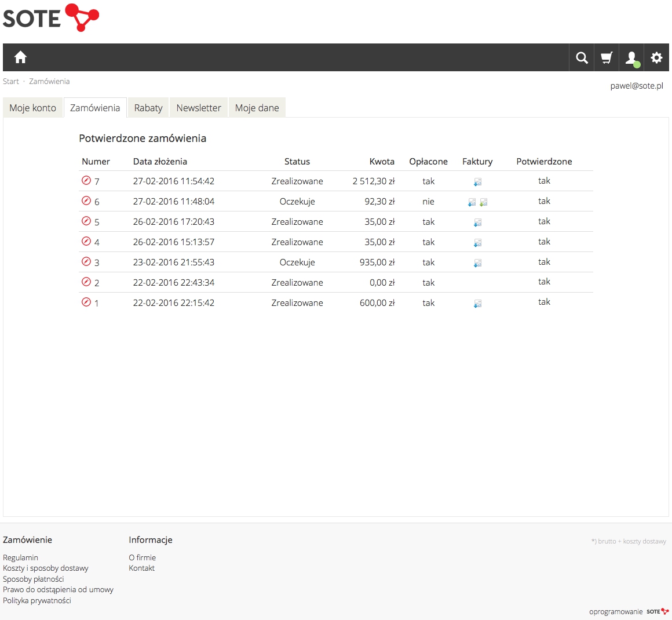Download order 6 invoice with blue arrow

(472, 202)
